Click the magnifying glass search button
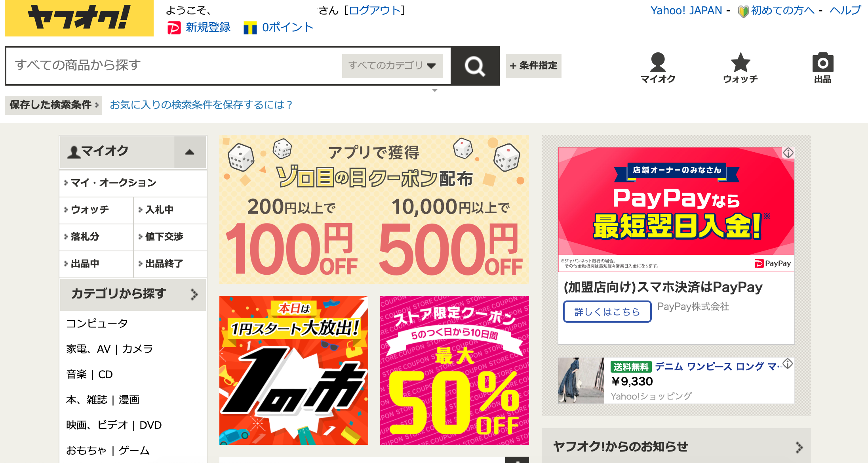Viewport: 868px width, 463px height. (475, 66)
